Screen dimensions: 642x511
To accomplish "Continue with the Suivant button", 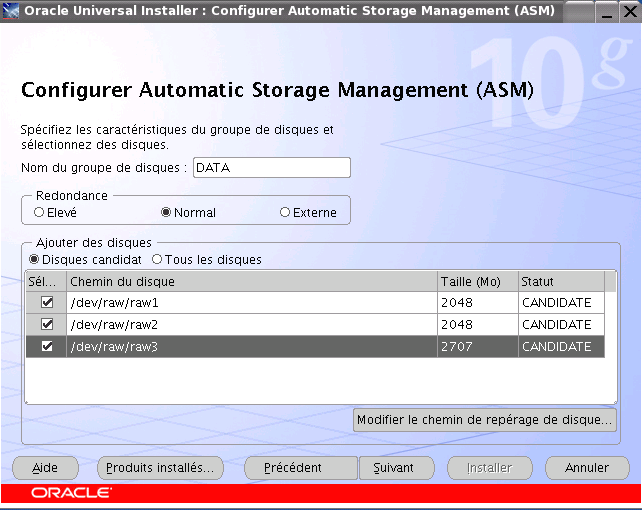I will (x=396, y=468).
